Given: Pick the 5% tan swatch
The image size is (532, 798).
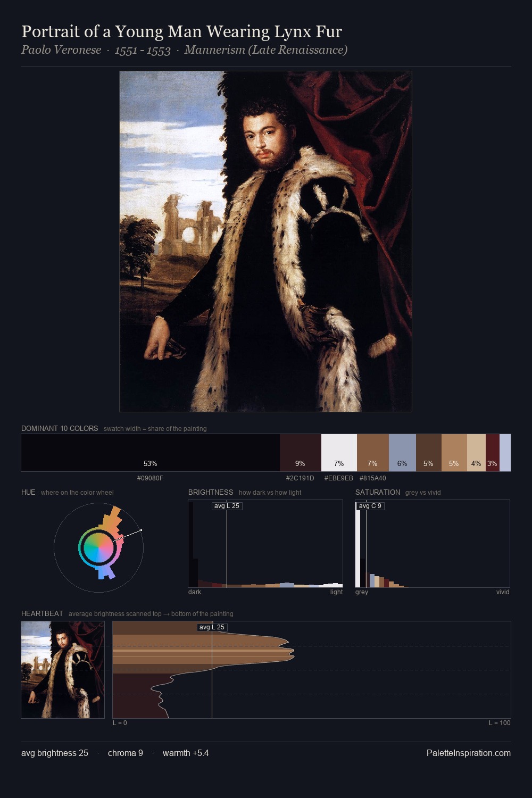Looking at the screenshot, I should pos(454,453).
